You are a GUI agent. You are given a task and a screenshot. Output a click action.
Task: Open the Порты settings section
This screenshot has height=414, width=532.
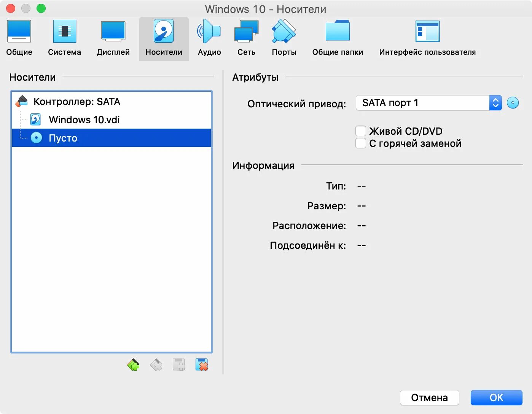point(284,36)
